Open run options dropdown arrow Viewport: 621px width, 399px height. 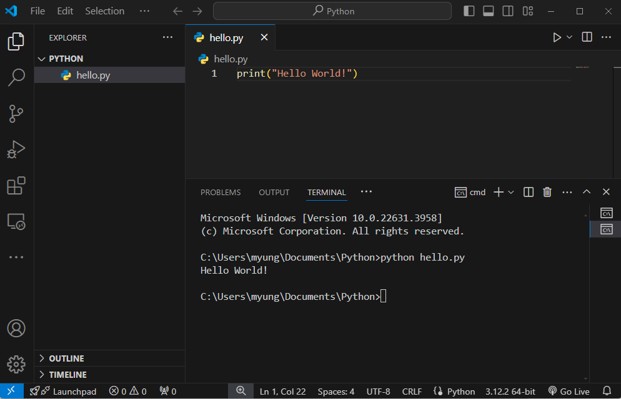[x=570, y=37]
